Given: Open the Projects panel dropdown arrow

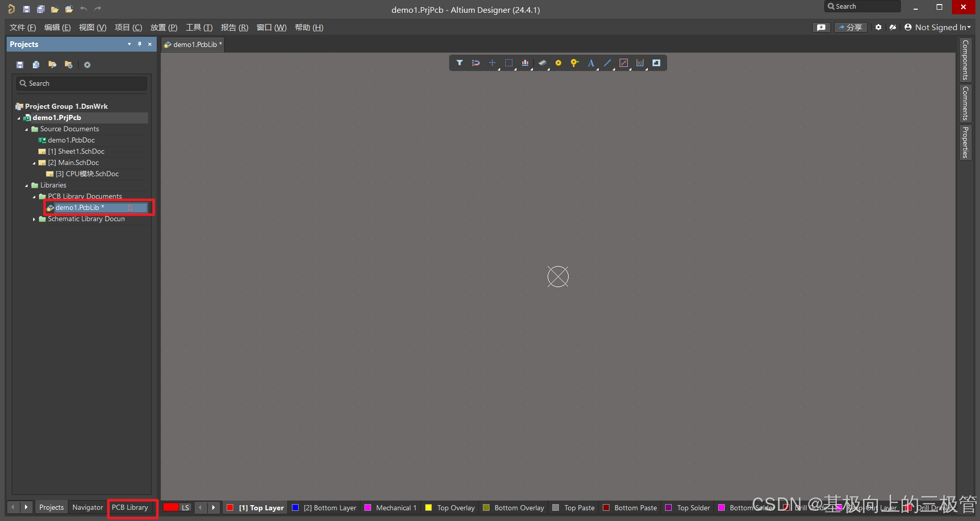Looking at the screenshot, I should tap(129, 44).
